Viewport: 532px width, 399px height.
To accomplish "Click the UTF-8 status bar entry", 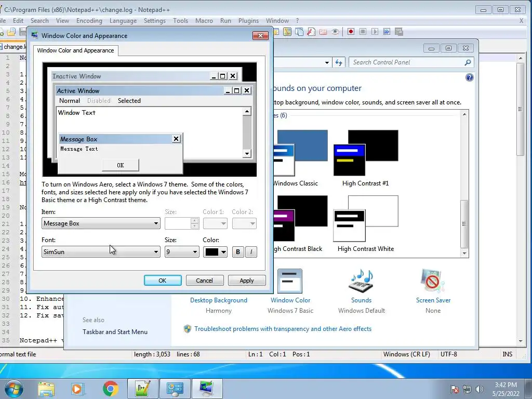I will coord(448,354).
